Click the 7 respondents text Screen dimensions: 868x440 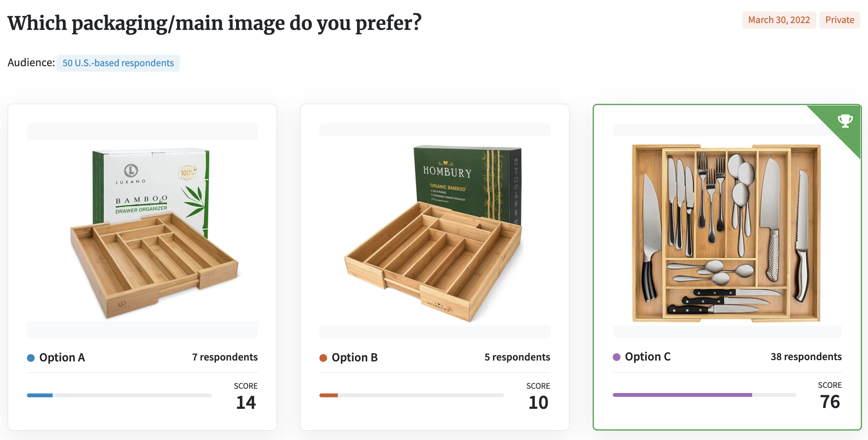coord(225,357)
